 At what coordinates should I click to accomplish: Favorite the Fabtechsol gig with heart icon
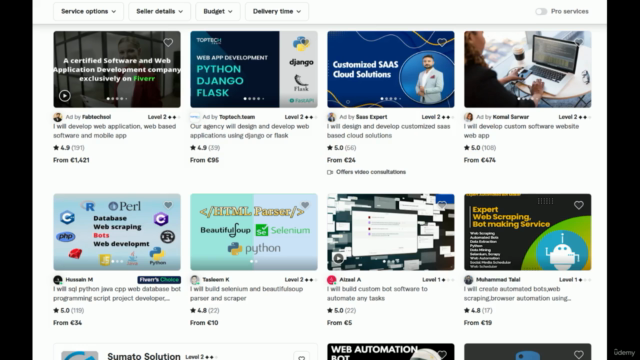pyautogui.click(x=168, y=42)
